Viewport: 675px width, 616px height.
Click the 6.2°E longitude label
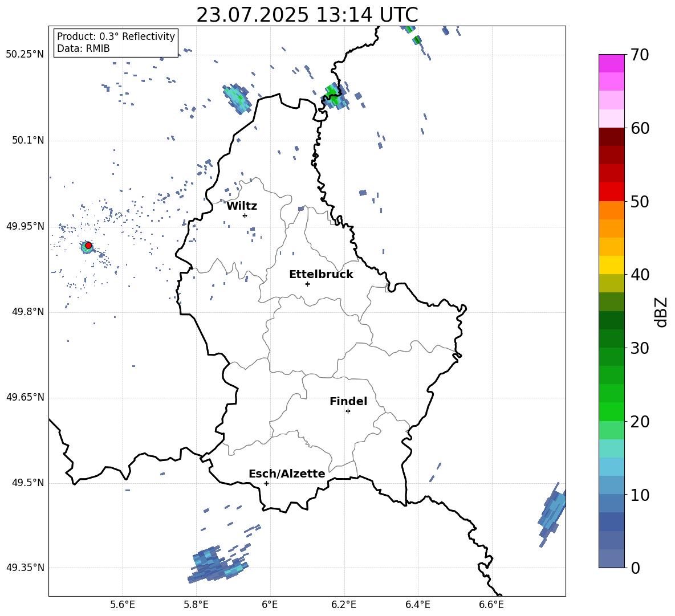(344, 605)
